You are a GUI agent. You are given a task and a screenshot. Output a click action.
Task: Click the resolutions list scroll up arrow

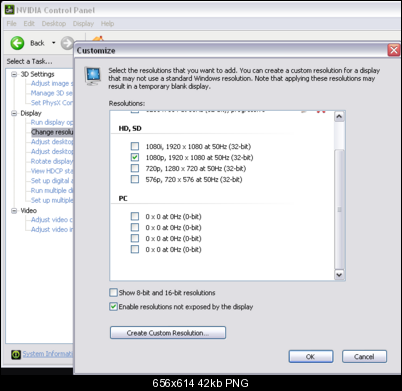point(339,117)
